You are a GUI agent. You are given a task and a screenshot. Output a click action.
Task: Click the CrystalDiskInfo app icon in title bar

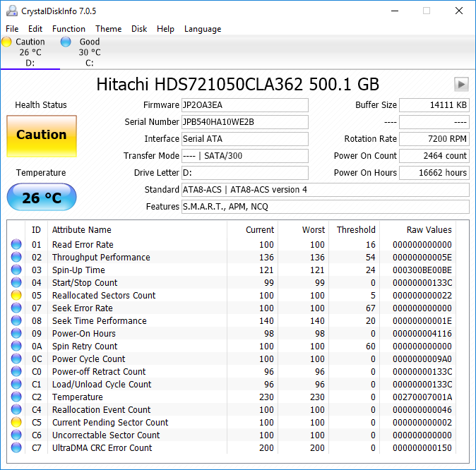point(12,11)
